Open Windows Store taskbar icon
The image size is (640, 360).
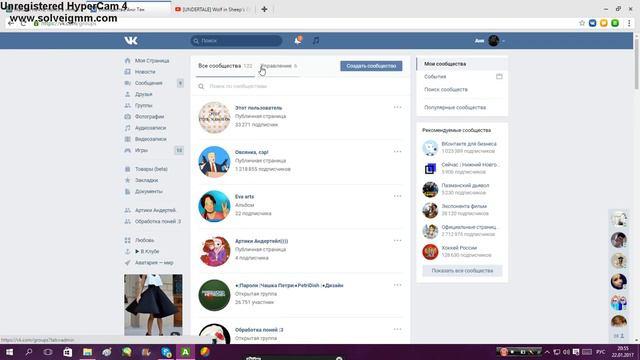[x=67, y=352]
